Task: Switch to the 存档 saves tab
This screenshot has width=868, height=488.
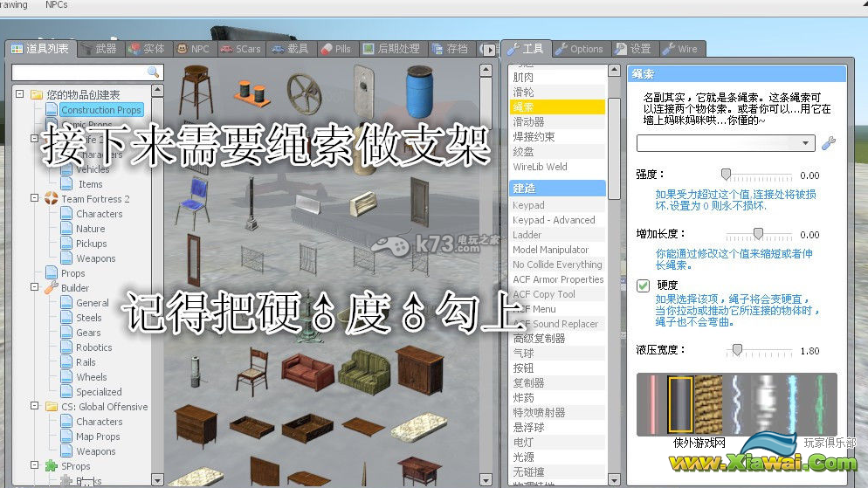Action: point(451,49)
